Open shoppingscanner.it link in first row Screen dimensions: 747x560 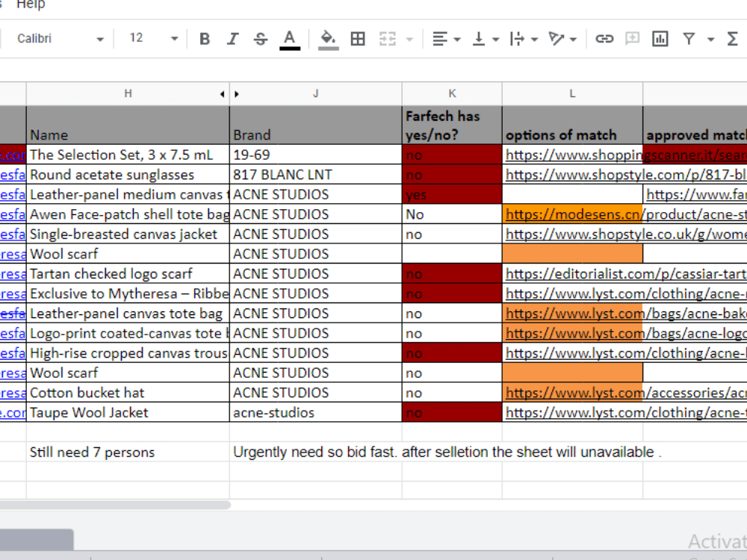click(x=626, y=155)
